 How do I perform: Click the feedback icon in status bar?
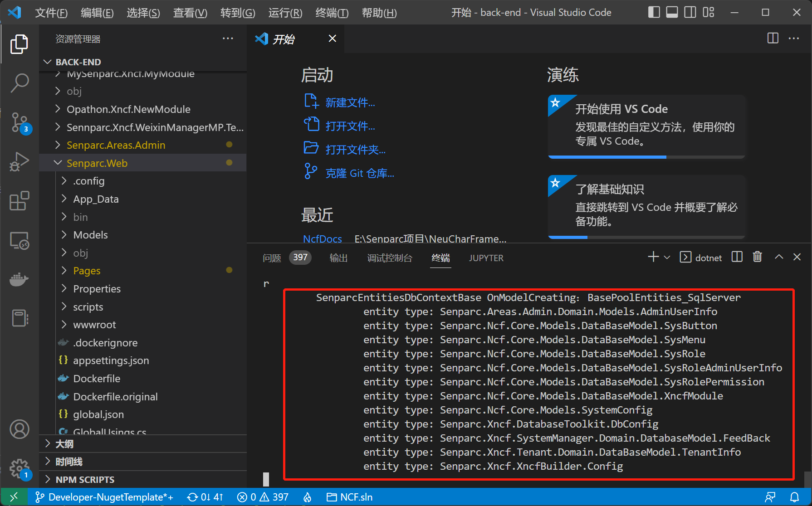click(x=770, y=497)
